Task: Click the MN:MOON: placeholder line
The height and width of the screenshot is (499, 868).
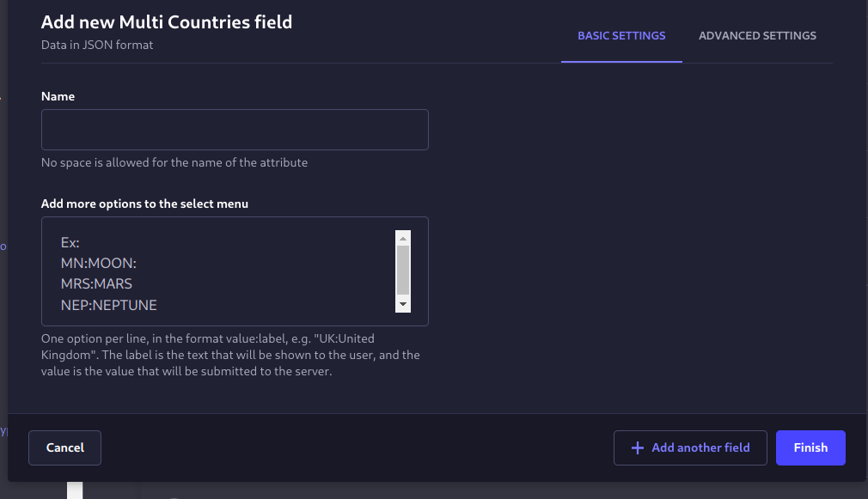Action: (99, 263)
